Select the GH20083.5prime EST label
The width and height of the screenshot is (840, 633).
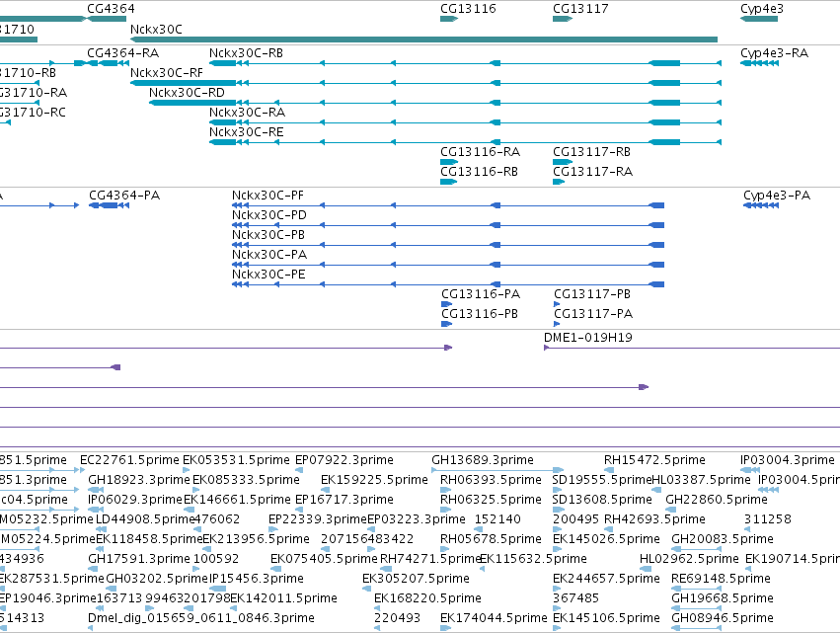(723, 539)
